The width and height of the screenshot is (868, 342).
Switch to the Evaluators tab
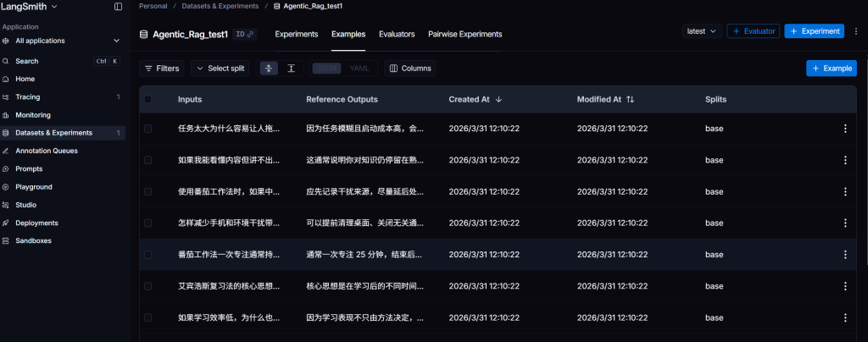[x=397, y=34]
